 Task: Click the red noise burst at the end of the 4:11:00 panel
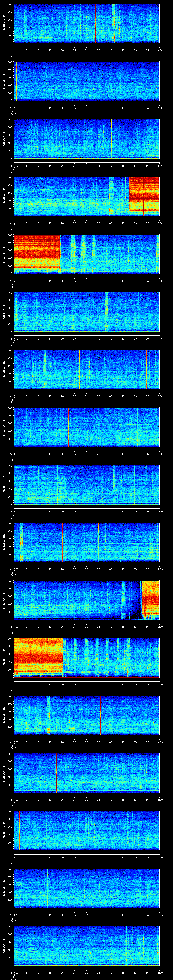pos(151,598)
